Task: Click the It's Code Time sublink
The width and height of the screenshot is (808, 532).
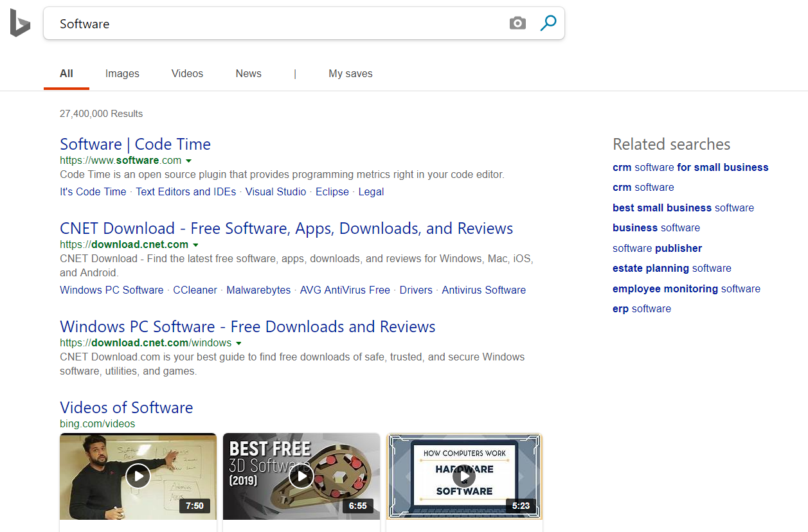Action: click(x=93, y=191)
